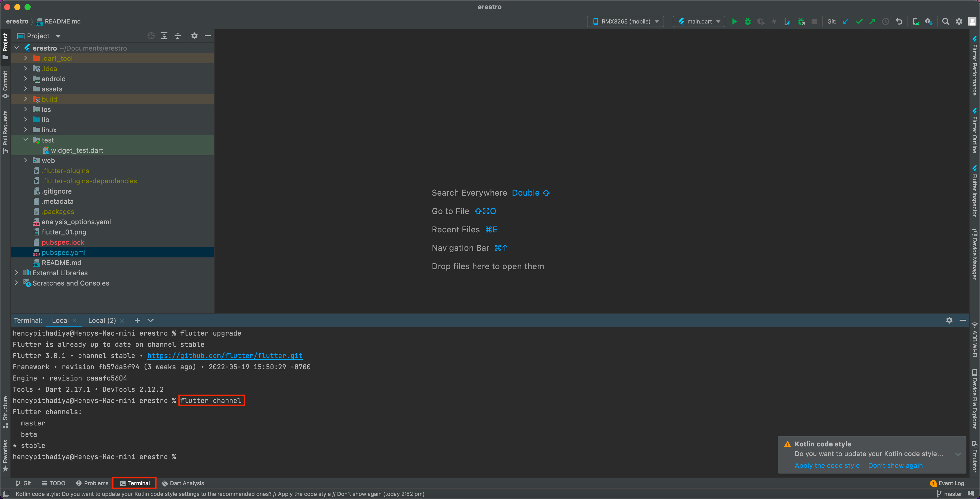Open the flutter.git GitHub link in terminal
Viewport: 980px width, 499px height.
click(225, 355)
